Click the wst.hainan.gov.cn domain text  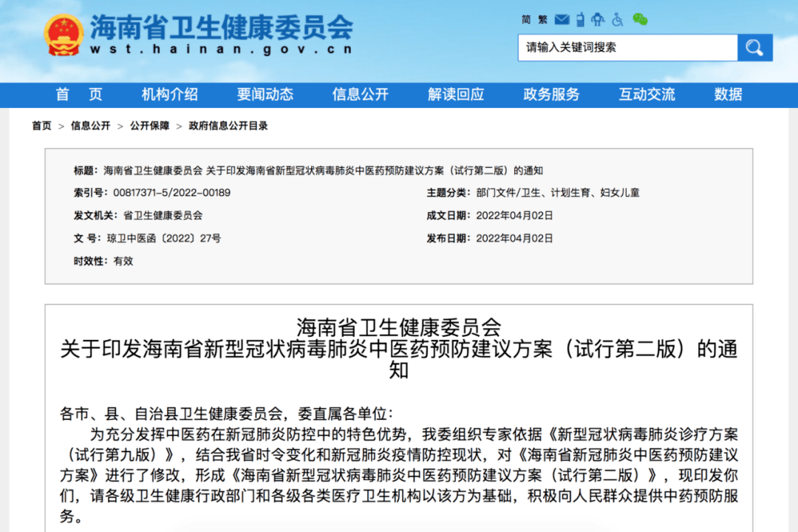[221, 50]
